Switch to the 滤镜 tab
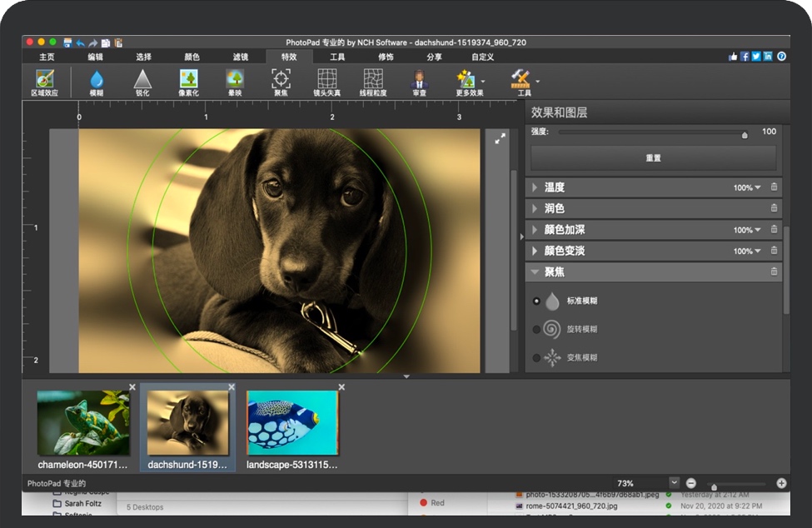The height and width of the screenshot is (528, 812). (x=240, y=57)
